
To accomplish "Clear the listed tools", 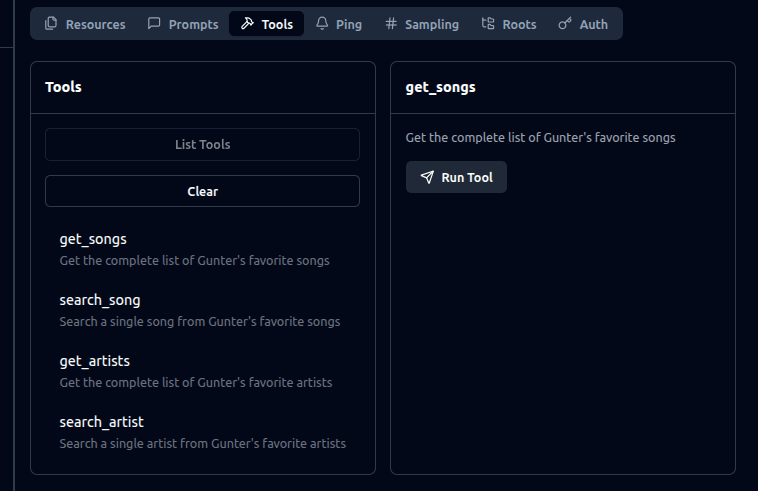I will point(202,191).
